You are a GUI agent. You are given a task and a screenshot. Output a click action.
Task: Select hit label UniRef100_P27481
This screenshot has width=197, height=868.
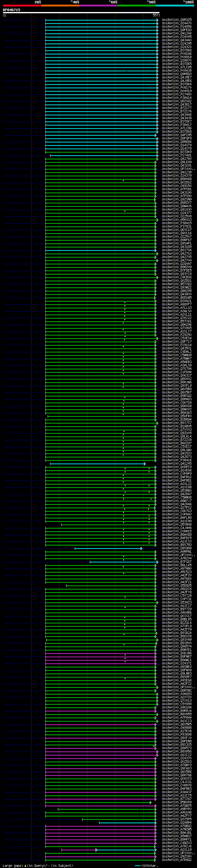point(177,155)
